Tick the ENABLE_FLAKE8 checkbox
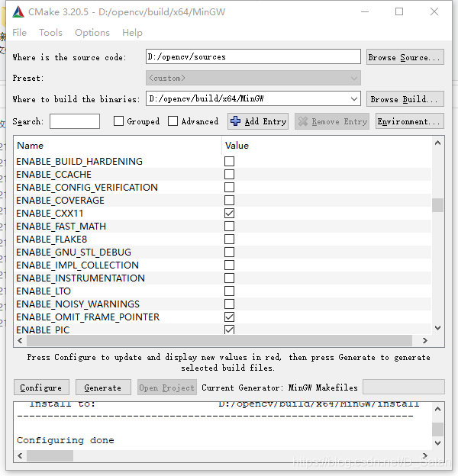Screen dimensions: 458x476 (x=229, y=240)
